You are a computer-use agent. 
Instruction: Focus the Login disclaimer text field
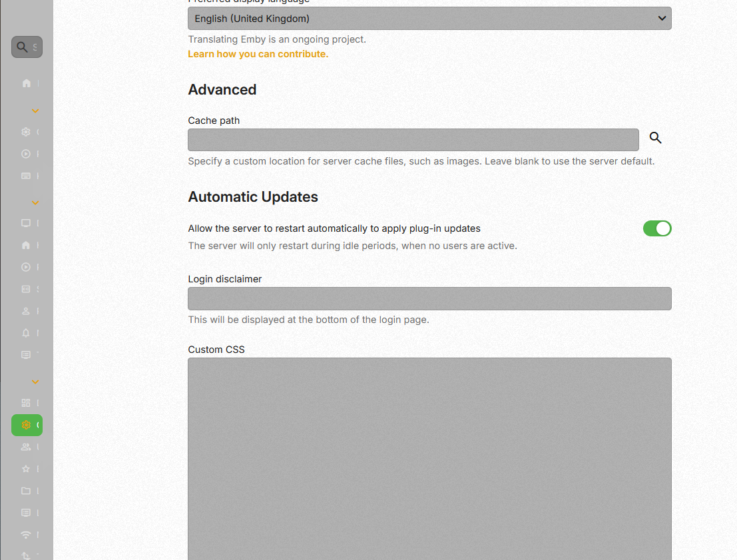coord(429,298)
